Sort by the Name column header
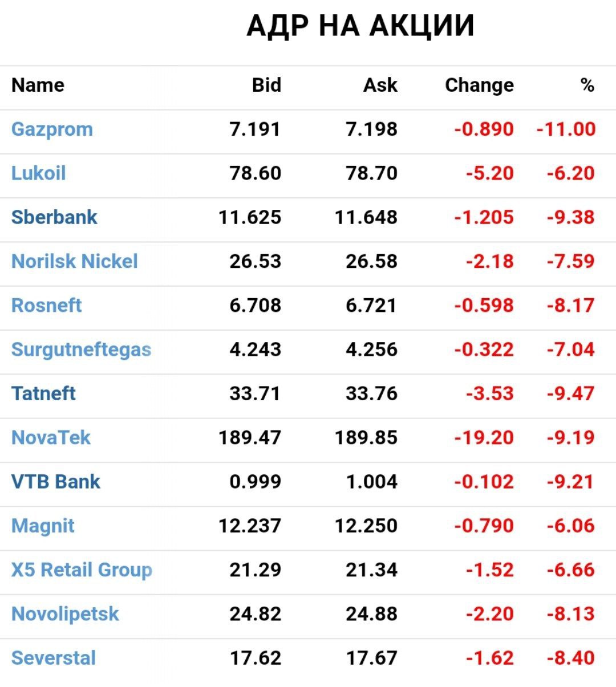Viewport: 616px width, 687px height. [38, 86]
